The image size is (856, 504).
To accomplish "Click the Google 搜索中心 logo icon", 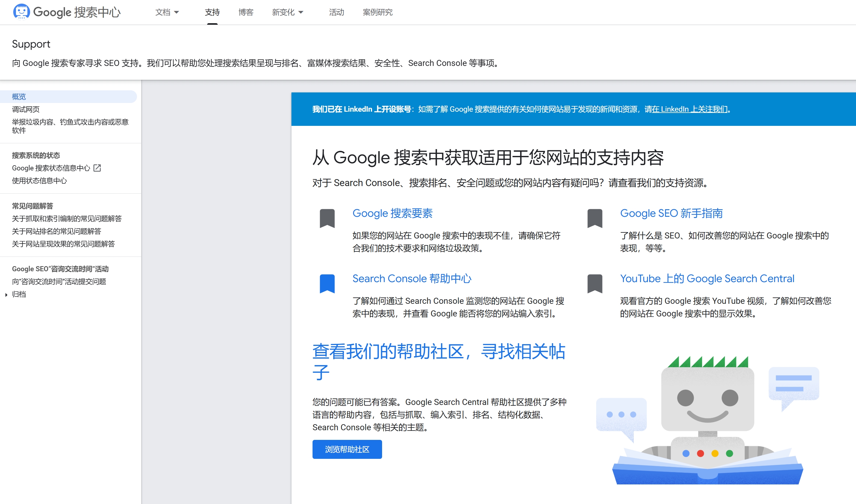I will [21, 12].
